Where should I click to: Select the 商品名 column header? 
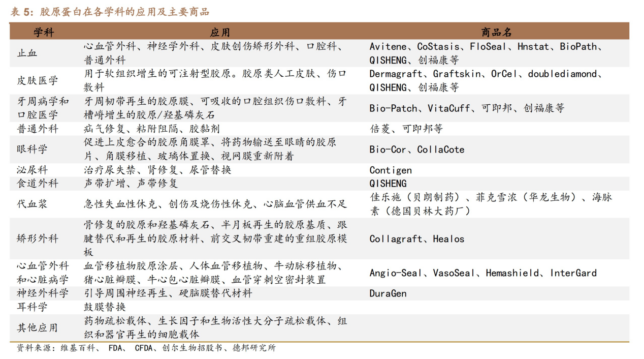496,33
